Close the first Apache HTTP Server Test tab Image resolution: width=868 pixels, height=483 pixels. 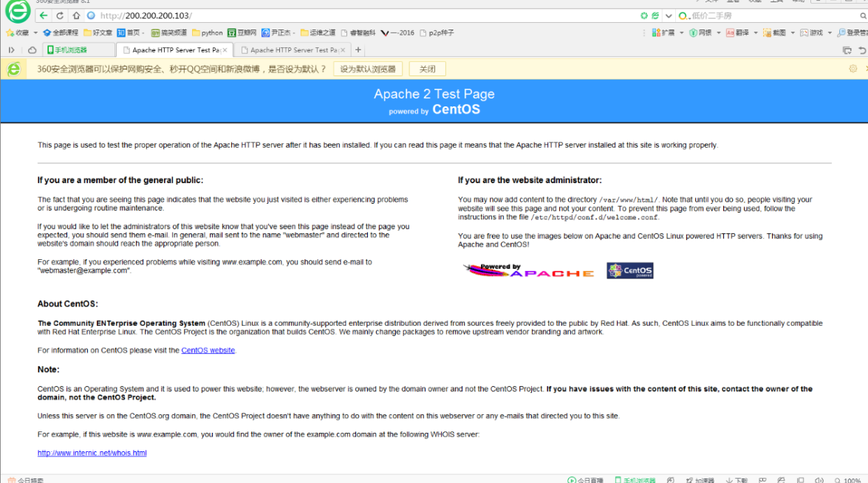(x=225, y=49)
